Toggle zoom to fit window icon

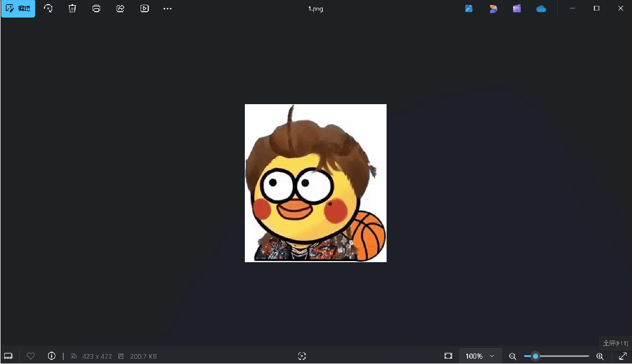(448, 356)
